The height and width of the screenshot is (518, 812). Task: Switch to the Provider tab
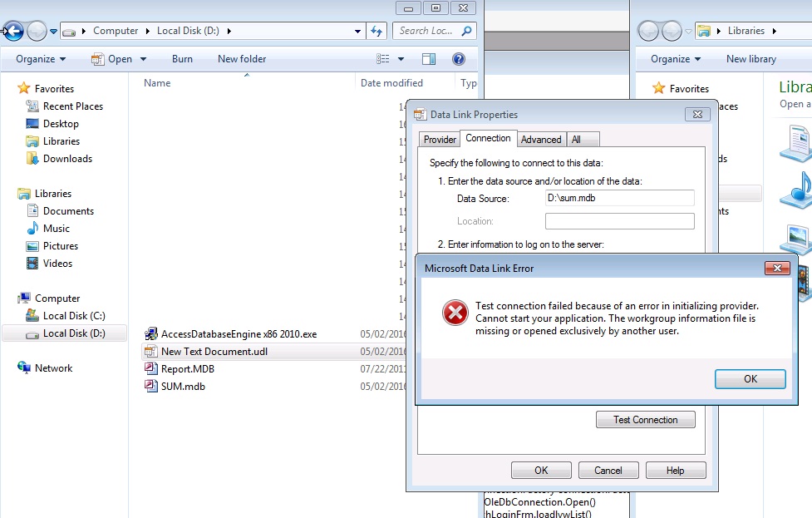tap(440, 140)
